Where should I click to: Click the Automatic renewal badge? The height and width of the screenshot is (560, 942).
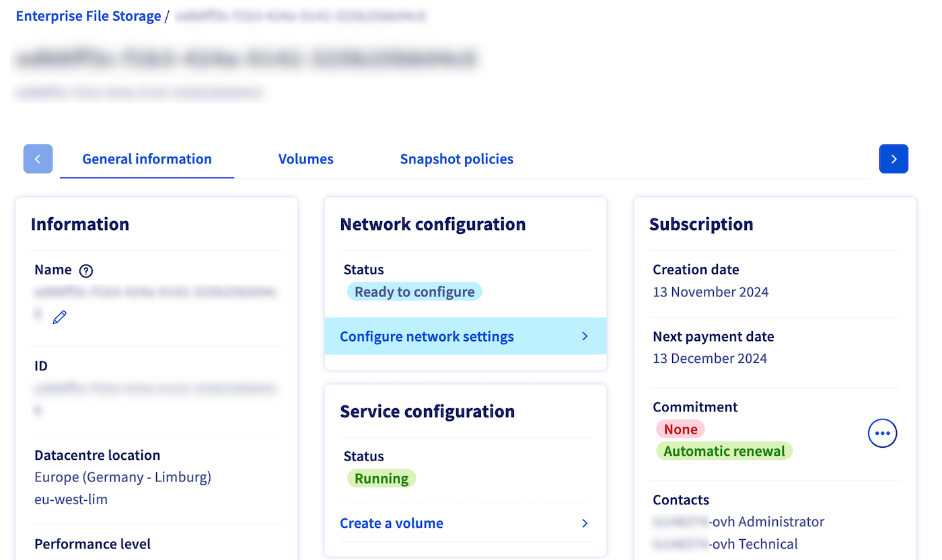(x=724, y=450)
